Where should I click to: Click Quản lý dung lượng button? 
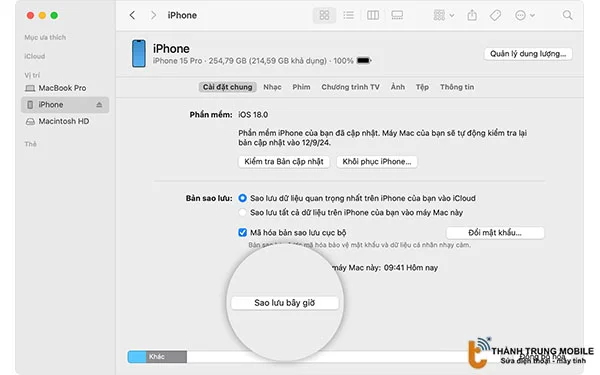point(528,54)
